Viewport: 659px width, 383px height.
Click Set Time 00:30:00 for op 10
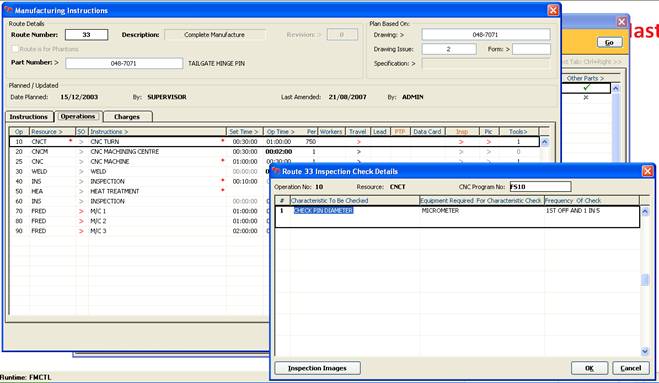coord(245,142)
